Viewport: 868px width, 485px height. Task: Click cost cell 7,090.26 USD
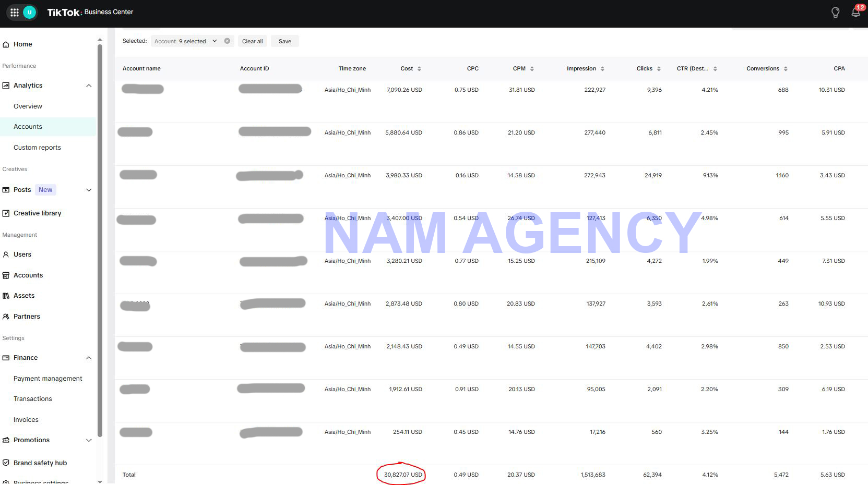(405, 90)
